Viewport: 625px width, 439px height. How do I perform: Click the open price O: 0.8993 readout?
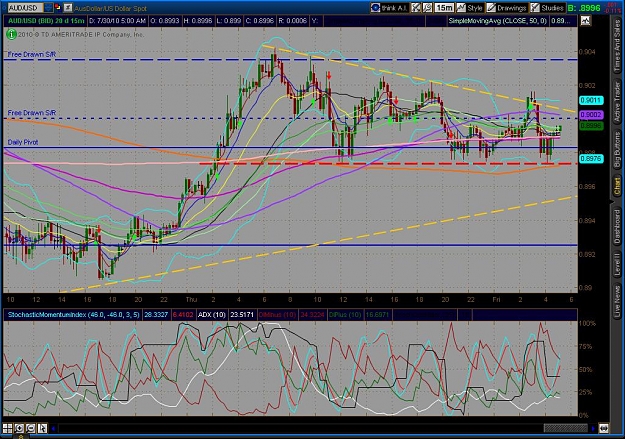click(x=165, y=21)
